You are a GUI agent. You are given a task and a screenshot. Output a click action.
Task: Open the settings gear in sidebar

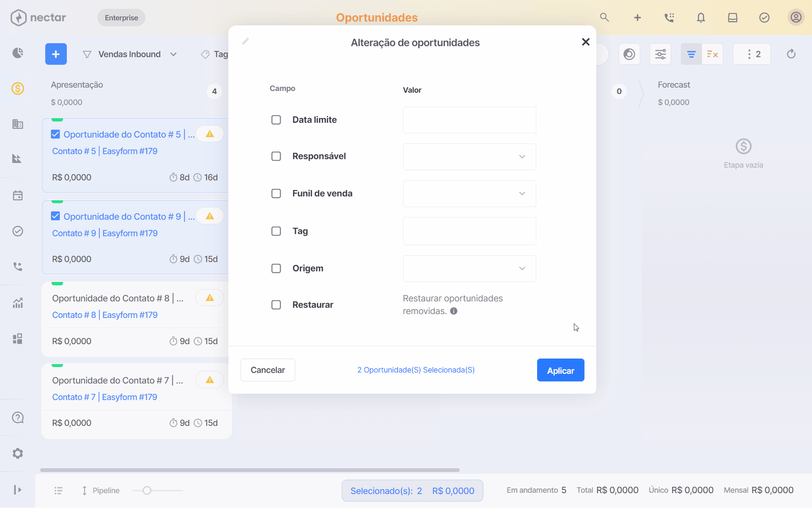(x=18, y=453)
